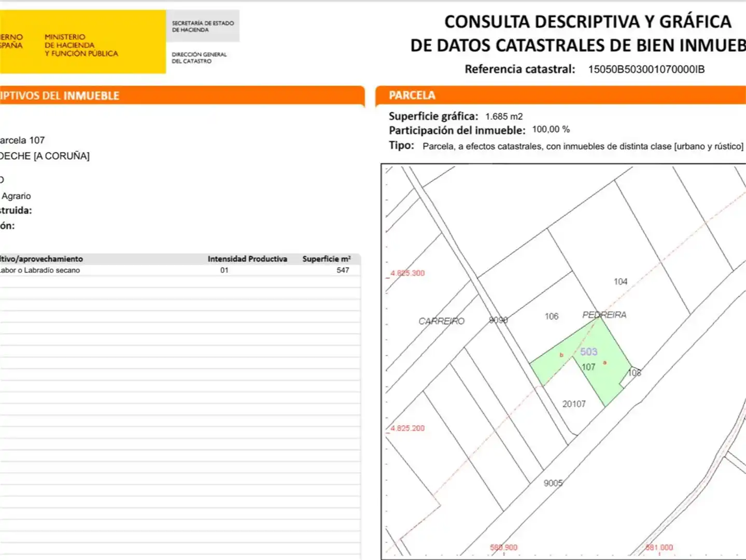Click parcel label 106 on the map
The image size is (746, 560).
click(x=552, y=316)
